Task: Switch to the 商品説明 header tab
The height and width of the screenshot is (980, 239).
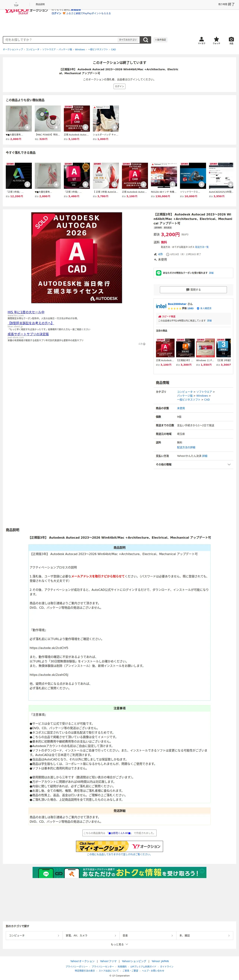Action: point(40,4)
